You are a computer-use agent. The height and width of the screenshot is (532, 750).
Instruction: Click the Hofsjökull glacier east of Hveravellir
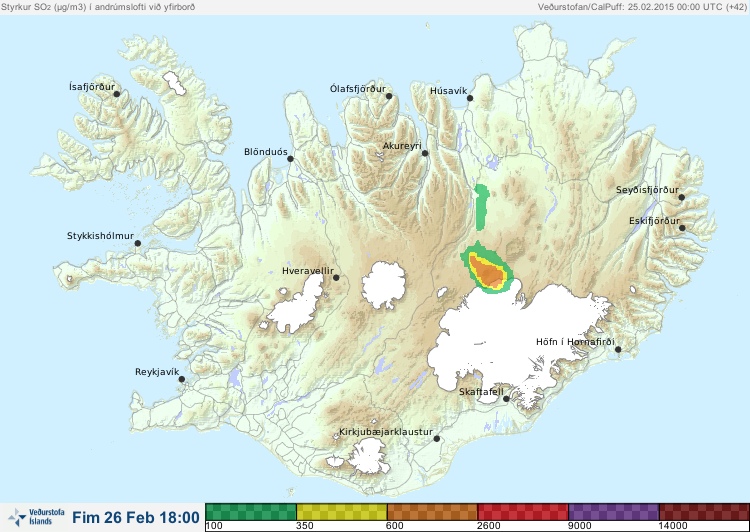tap(384, 285)
